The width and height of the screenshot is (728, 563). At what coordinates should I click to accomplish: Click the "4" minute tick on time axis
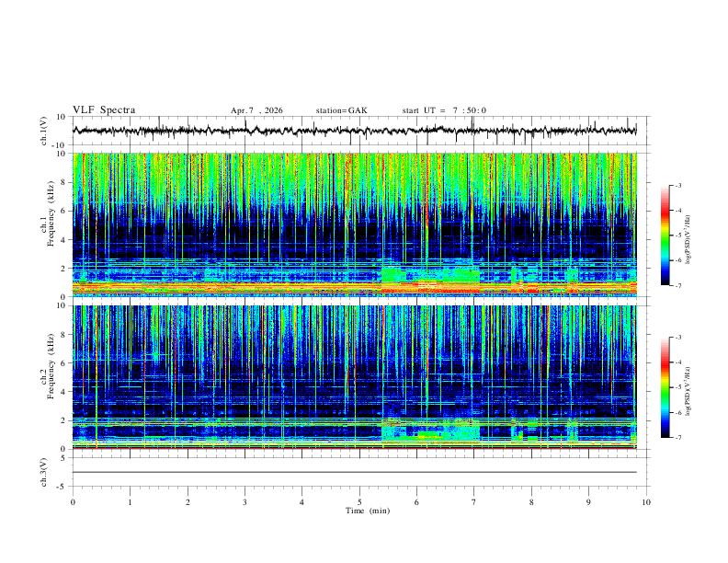click(x=302, y=502)
